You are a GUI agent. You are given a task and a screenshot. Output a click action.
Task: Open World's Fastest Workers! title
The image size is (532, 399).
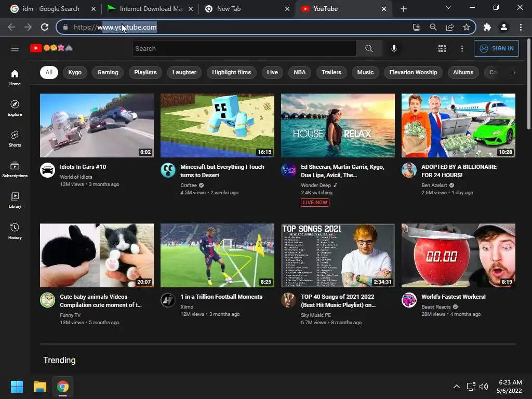pos(453,297)
